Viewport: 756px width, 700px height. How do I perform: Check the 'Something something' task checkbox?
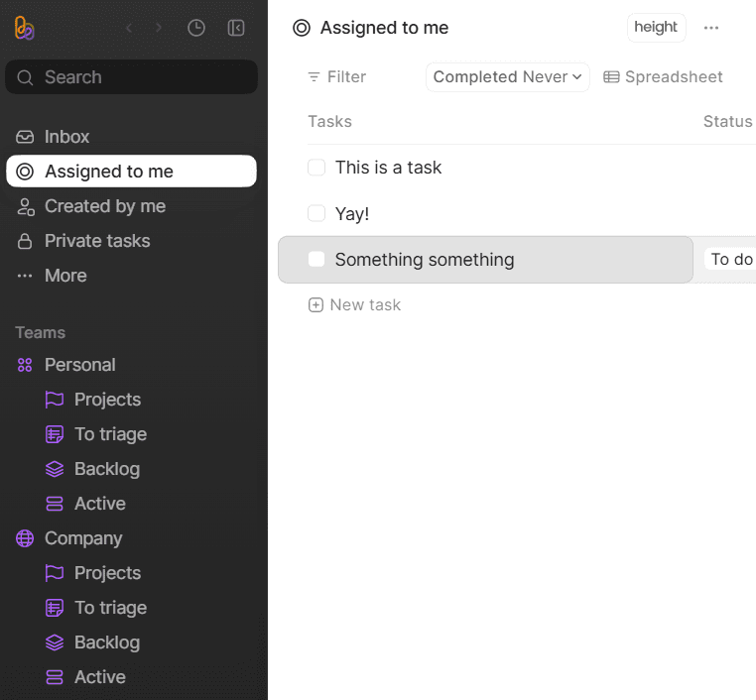click(316, 259)
